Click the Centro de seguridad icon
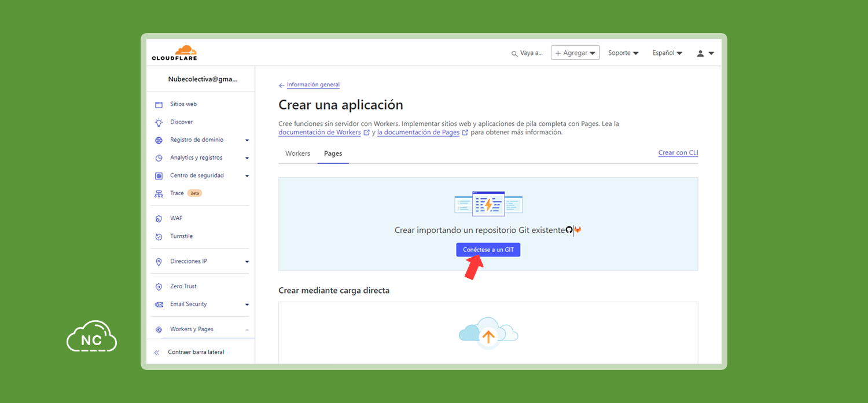 tap(159, 176)
